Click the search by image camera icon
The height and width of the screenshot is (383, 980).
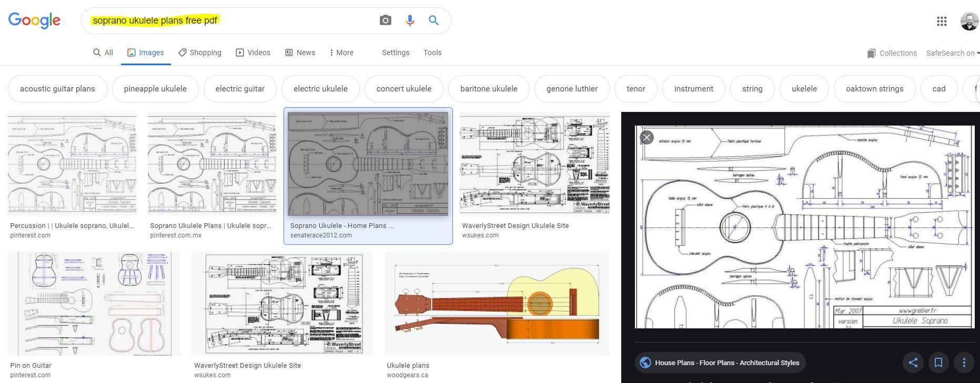(x=385, y=20)
